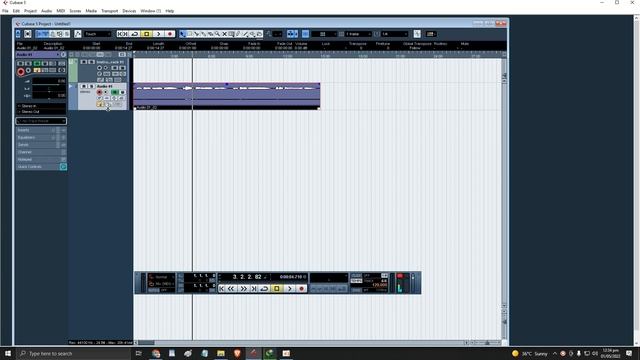Select the Split scissors tool
The width and height of the screenshot is (640, 360).
point(196,34)
